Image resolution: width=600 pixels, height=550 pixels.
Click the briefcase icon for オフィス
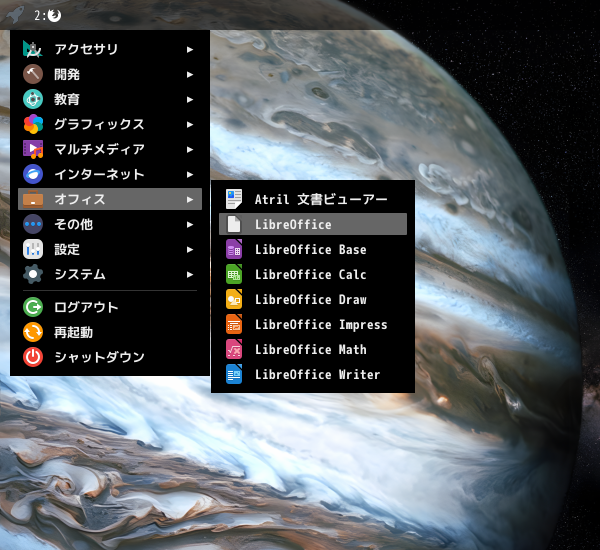(33, 199)
